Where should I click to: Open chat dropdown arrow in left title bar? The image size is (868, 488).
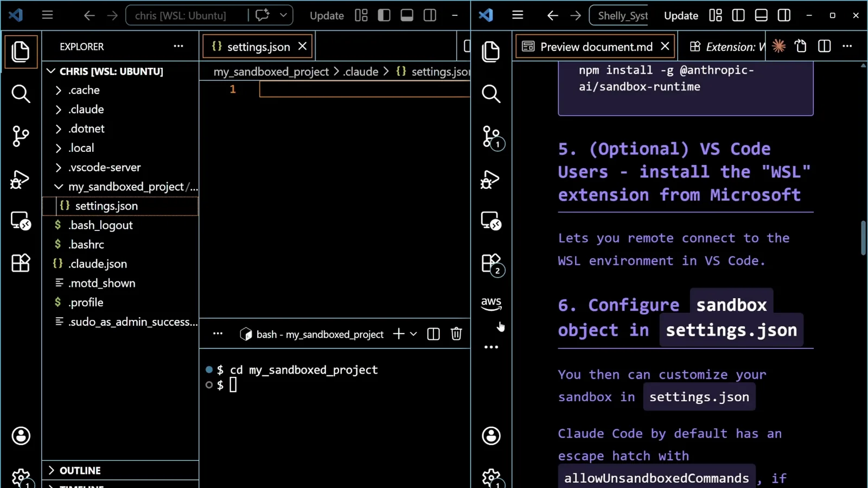pyautogui.click(x=283, y=15)
